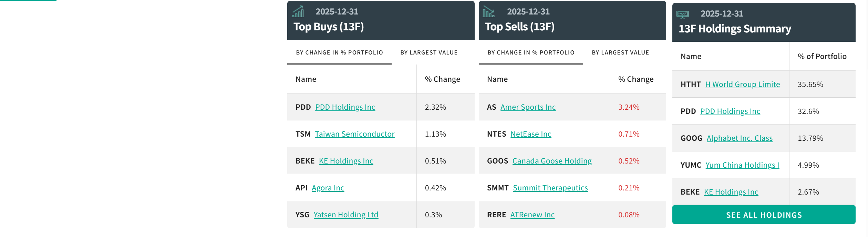This screenshot has width=868, height=237.
Task: Follow the NetEase Inc link
Action: tap(530, 134)
